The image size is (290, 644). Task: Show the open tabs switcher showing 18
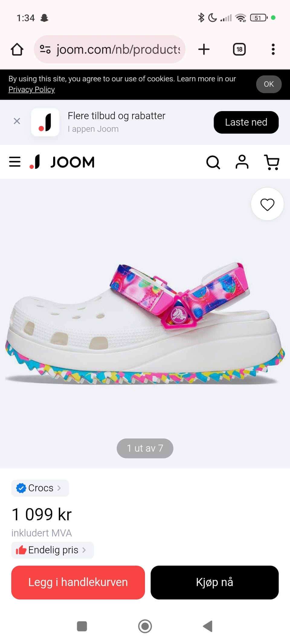click(x=239, y=49)
